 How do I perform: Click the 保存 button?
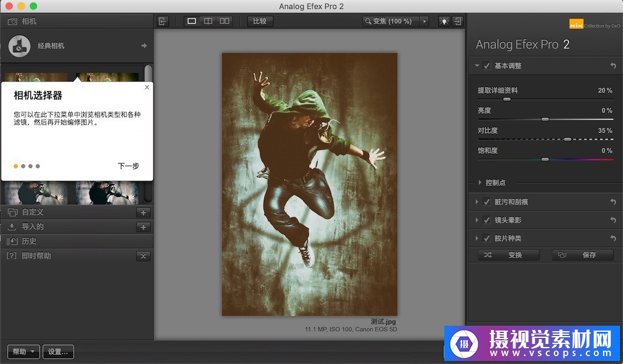(x=582, y=255)
